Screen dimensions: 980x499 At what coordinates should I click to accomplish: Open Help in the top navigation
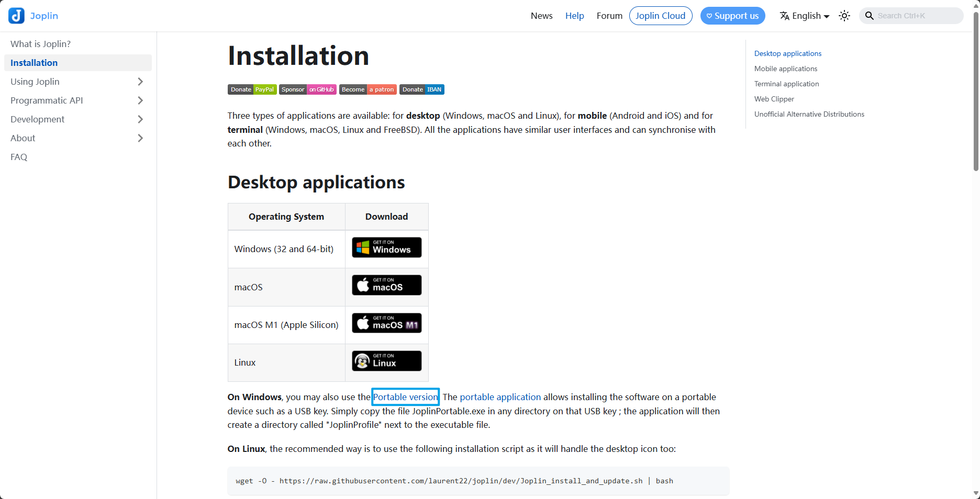pos(574,16)
